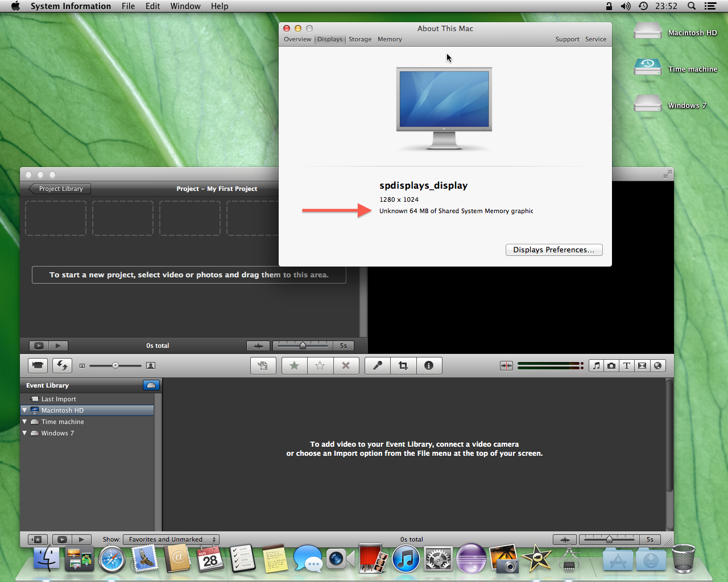Play the project from the beginning
The image size is (728, 582).
tap(58, 346)
